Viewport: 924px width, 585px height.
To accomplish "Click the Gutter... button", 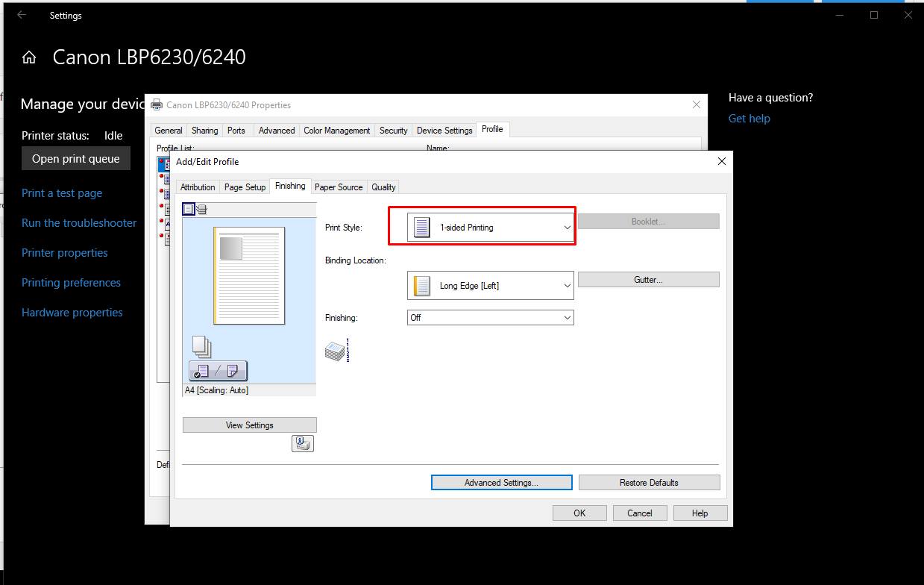I will pos(648,280).
